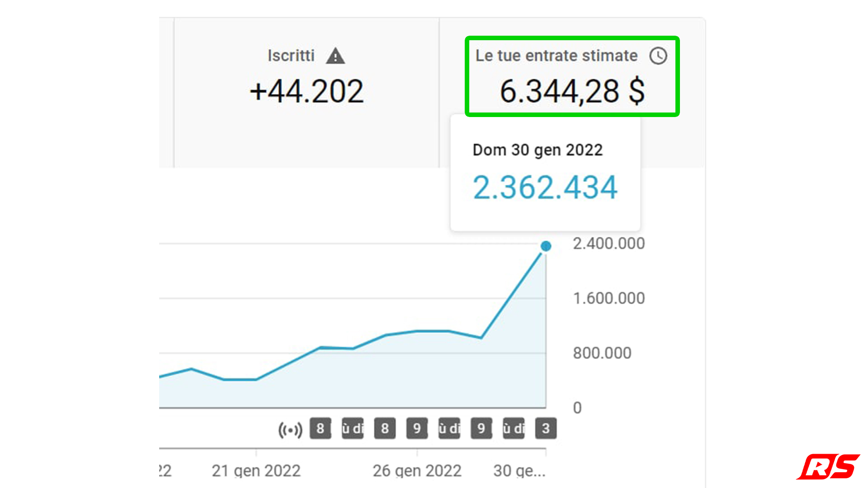The image size is (868, 488).
Task: Click the 2.362.434 tooltip value
Action: click(545, 187)
